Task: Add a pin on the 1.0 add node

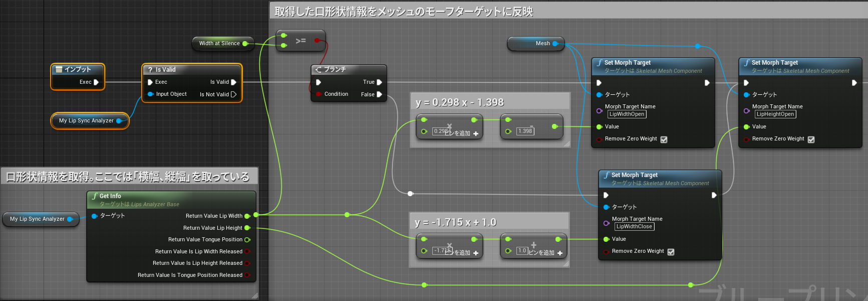Action: [559, 253]
